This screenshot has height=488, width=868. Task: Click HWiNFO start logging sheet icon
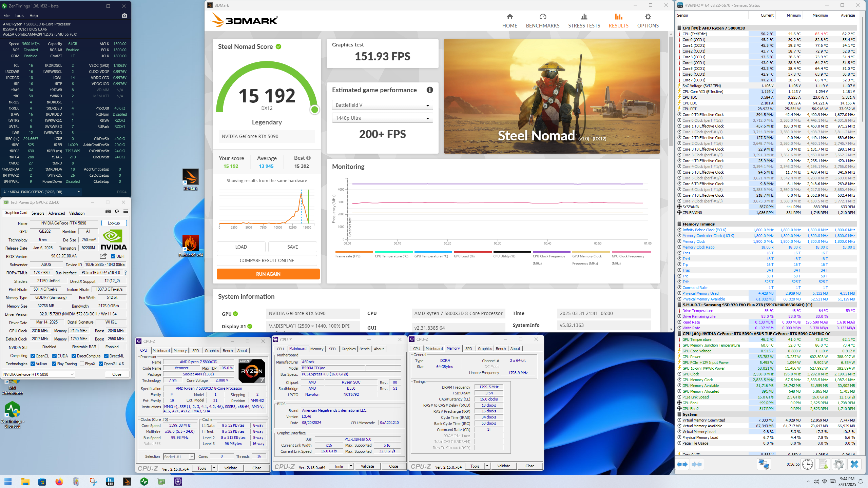[823, 464]
